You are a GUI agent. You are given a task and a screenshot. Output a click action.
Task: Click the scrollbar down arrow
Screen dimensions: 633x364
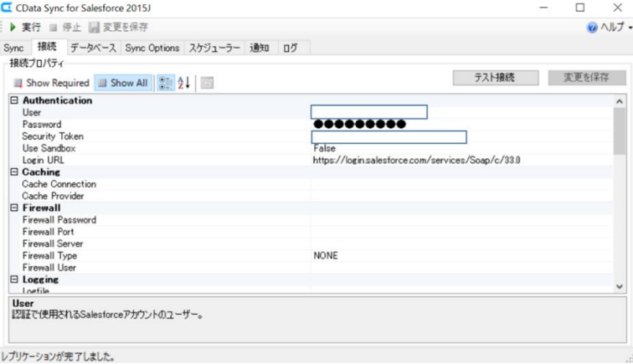pyautogui.click(x=620, y=286)
